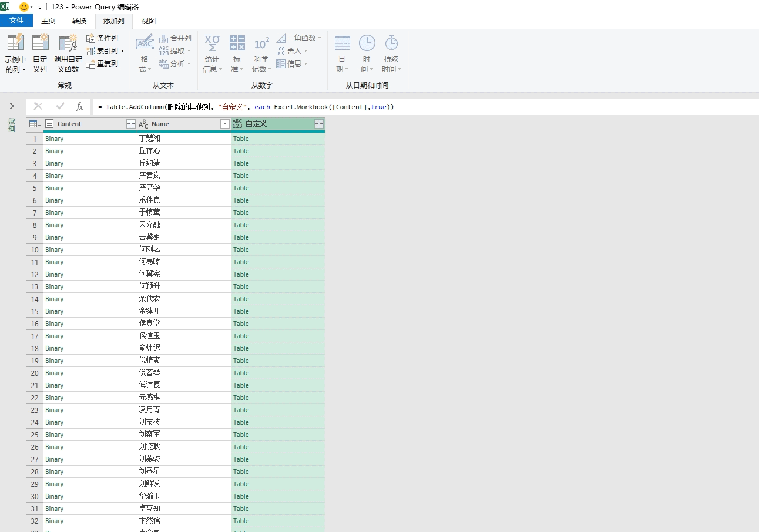Expand the queries pane chevron
Screen dimensions: 759x532
[x=12, y=106]
